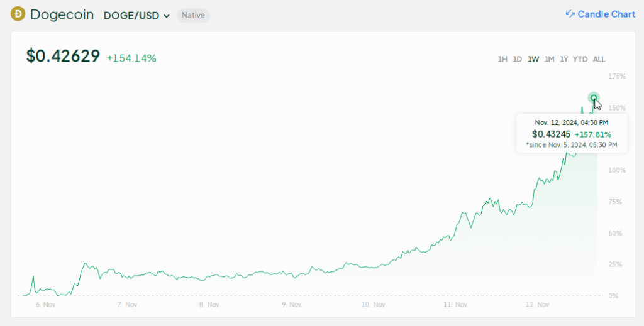644x326 pixels.
Task: Click the tooltip price $0.43245
Action: point(551,134)
